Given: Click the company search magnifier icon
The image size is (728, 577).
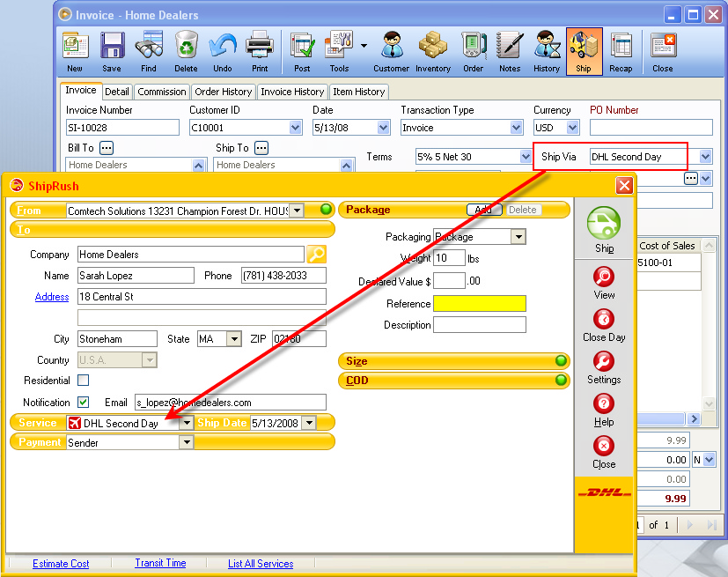Looking at the screenshot, I should (x=317, y=254).
